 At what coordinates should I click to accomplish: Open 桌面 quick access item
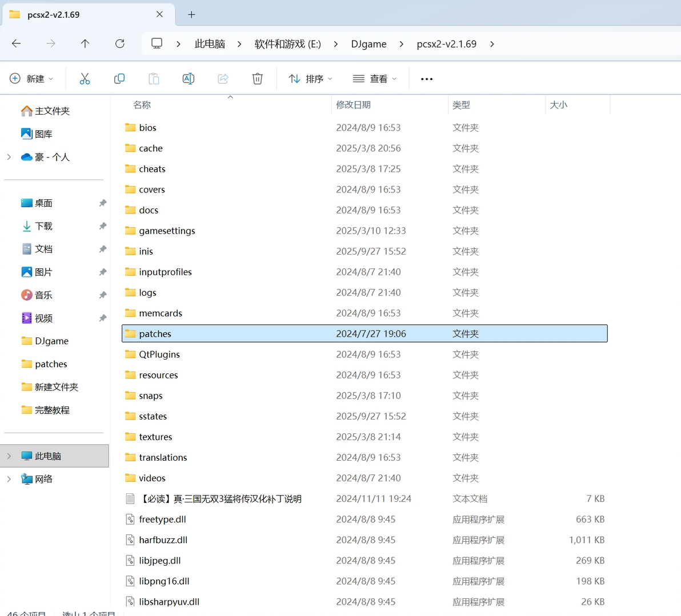(37, 203)
